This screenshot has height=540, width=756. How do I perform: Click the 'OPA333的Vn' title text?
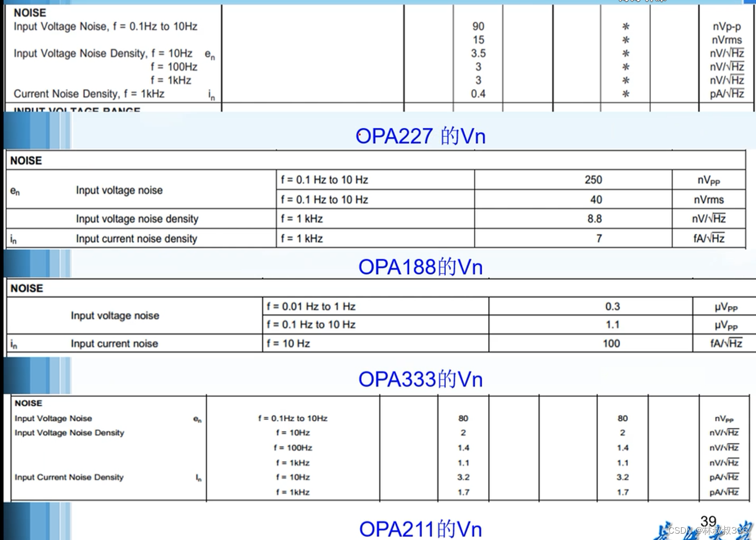click(420, 379)
